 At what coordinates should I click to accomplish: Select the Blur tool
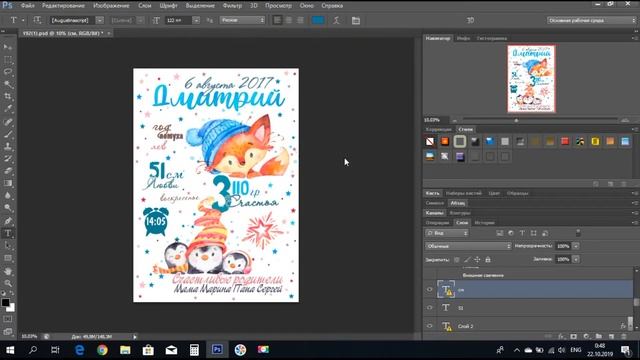click(x=8, y=196)
